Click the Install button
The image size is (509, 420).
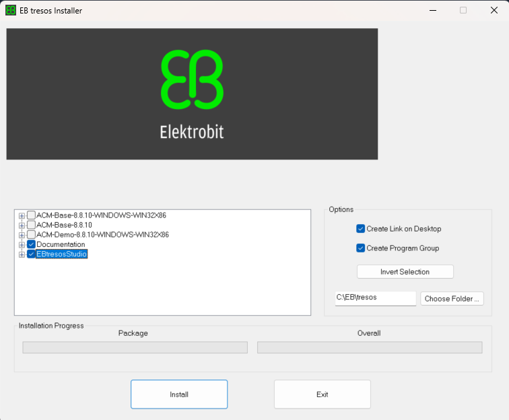pos(179,394)
